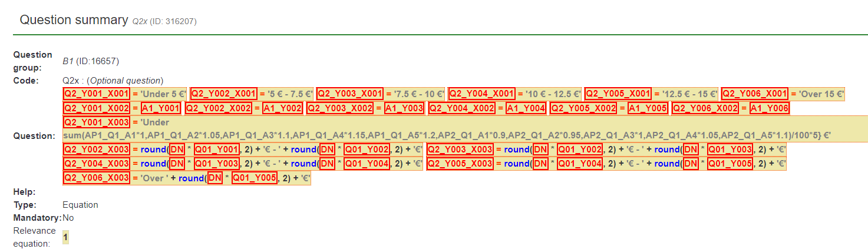868x249 pixels.
Task: Click the Q2_Y006_X003 variable token
Action: pyautogui.click(x=96, y=178)
